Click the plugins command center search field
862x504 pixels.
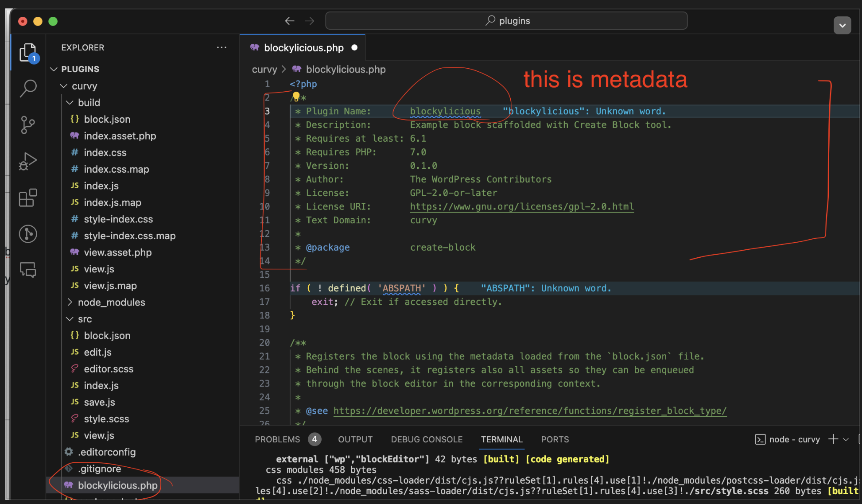click(x=506, y=21)
